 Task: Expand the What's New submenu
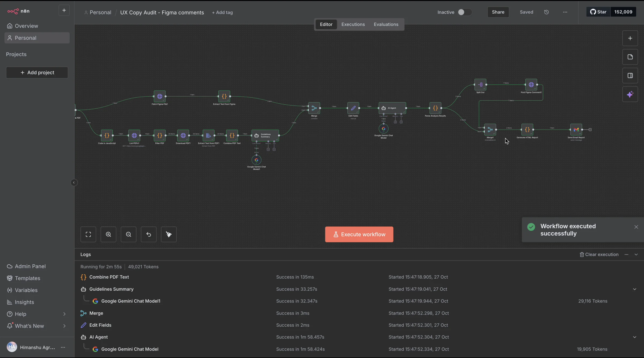coord(64,326)
